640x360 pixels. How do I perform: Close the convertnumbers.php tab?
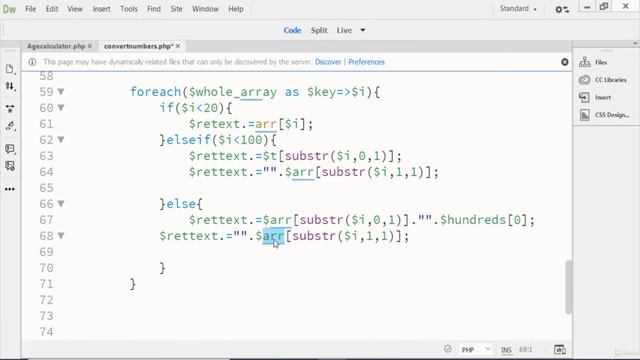point(178,46)
